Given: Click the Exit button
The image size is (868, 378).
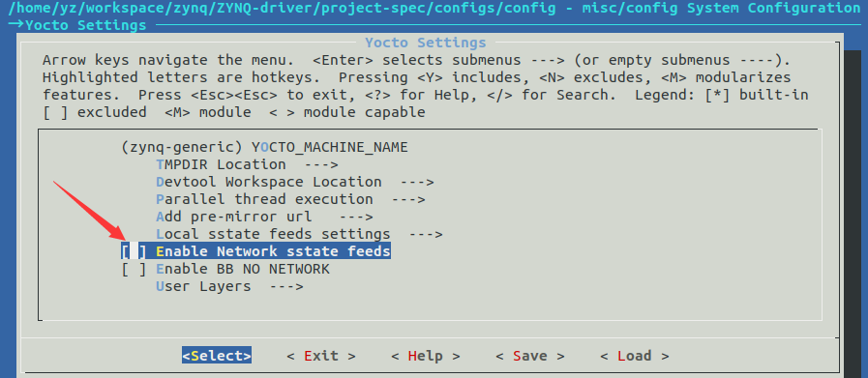Looking at the screenshot, I should (321, 356).
